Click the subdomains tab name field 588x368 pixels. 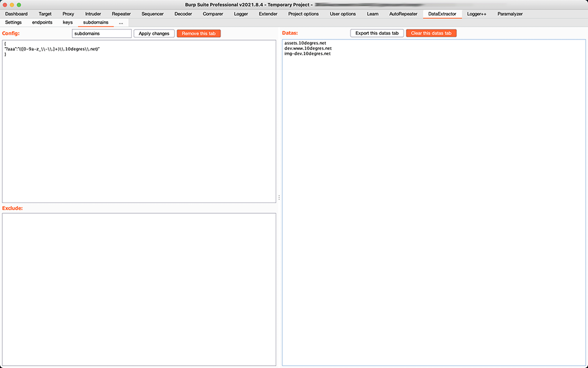click(102, 34)
